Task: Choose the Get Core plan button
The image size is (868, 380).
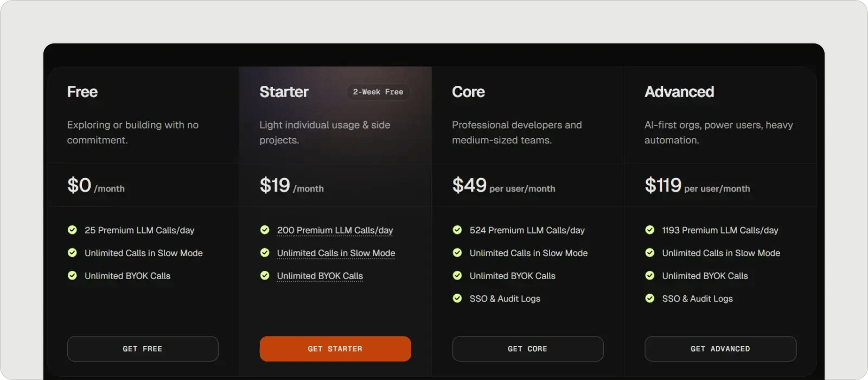Action: pos(527,349)
